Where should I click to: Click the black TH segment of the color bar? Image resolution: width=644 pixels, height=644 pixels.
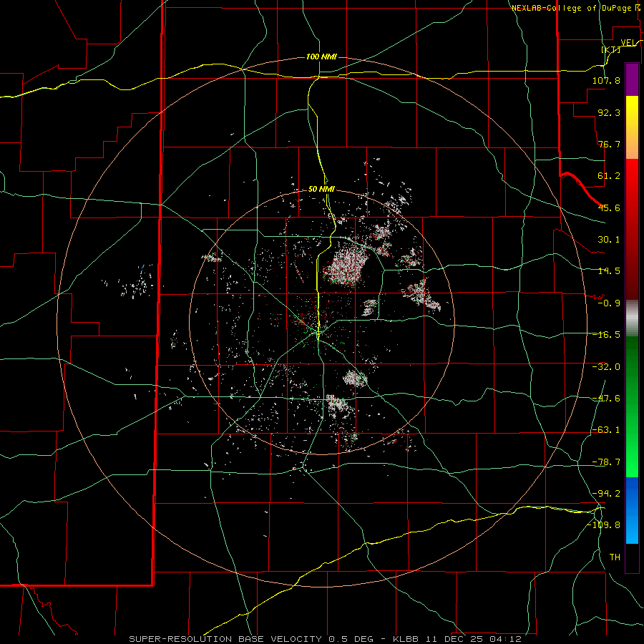(632, 557)
